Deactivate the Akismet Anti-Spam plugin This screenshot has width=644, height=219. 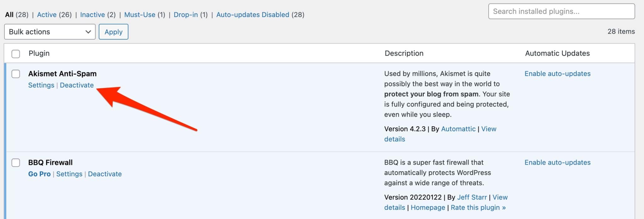(77, 85)
